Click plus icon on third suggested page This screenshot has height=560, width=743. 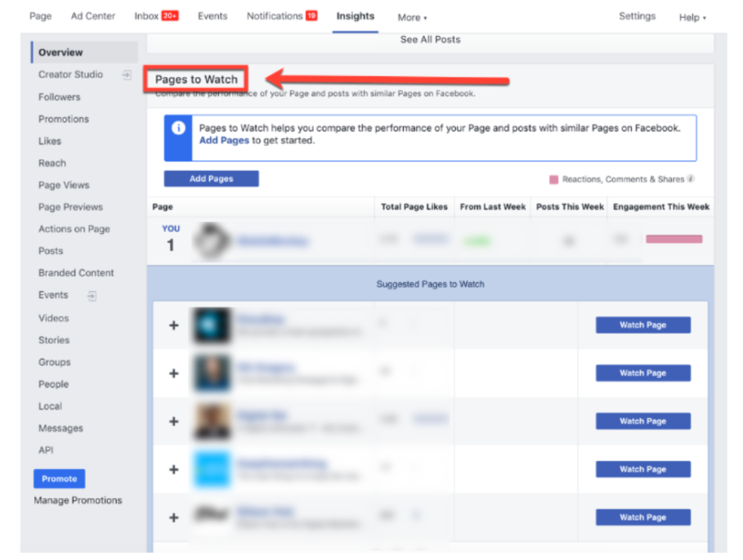(x=173, y=422)
